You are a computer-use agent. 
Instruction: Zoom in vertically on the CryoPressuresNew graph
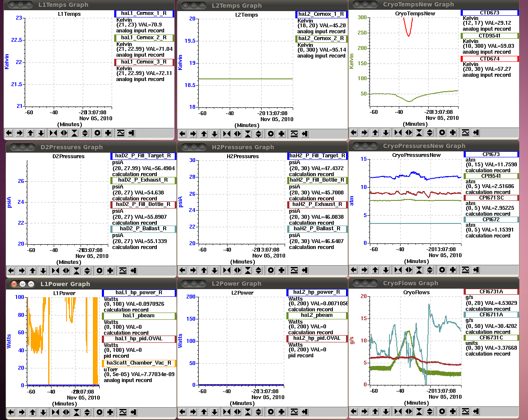click(419, 270)
